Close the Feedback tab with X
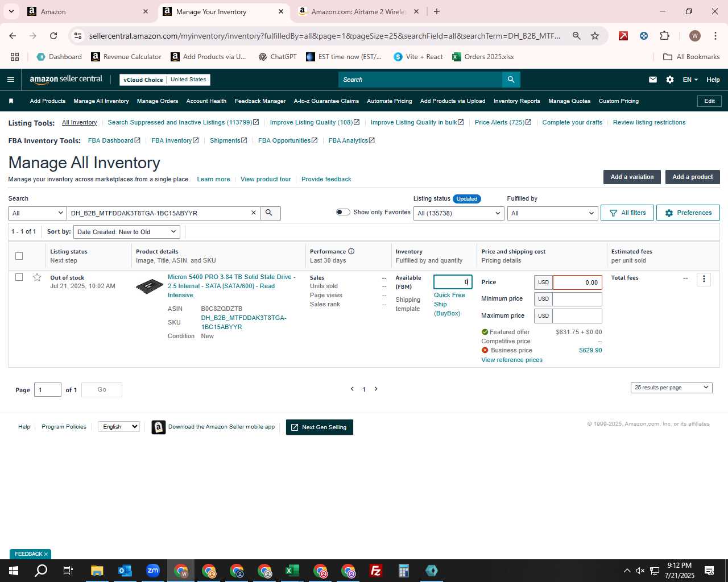 point(46,554)
